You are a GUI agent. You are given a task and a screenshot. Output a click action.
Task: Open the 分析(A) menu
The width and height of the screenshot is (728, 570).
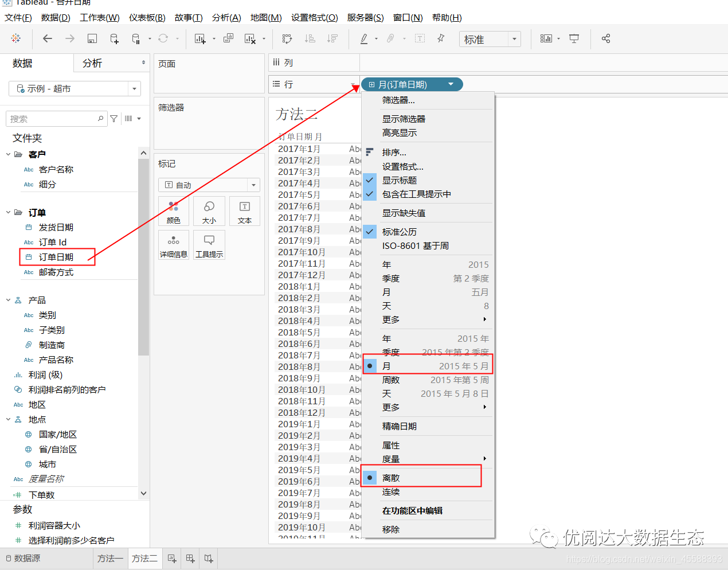[x=226, y=17]
